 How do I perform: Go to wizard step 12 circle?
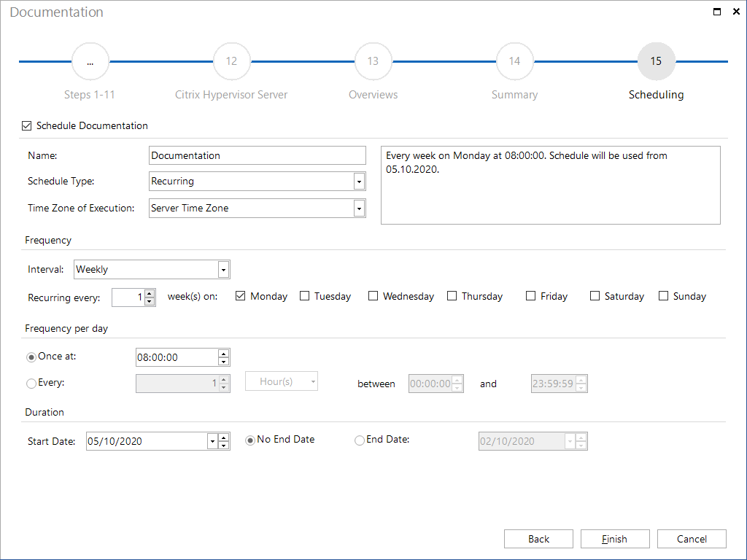[x=231, y=61]
